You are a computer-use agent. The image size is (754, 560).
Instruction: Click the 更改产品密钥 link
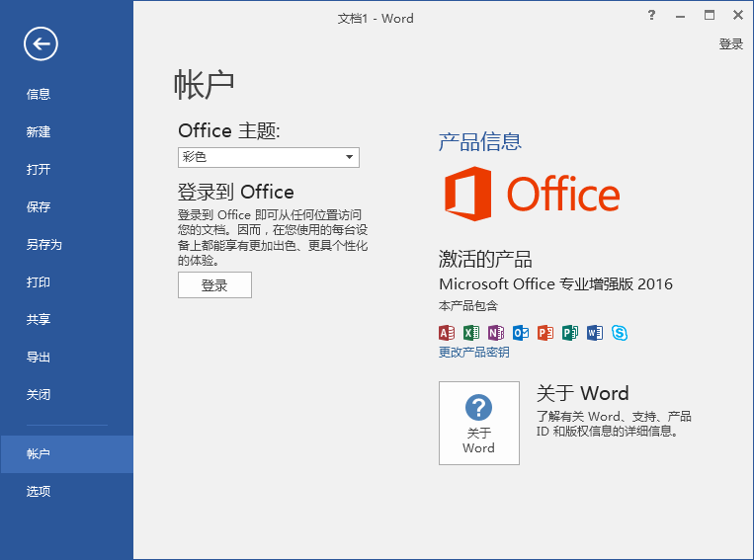click(x=474, y=353)
